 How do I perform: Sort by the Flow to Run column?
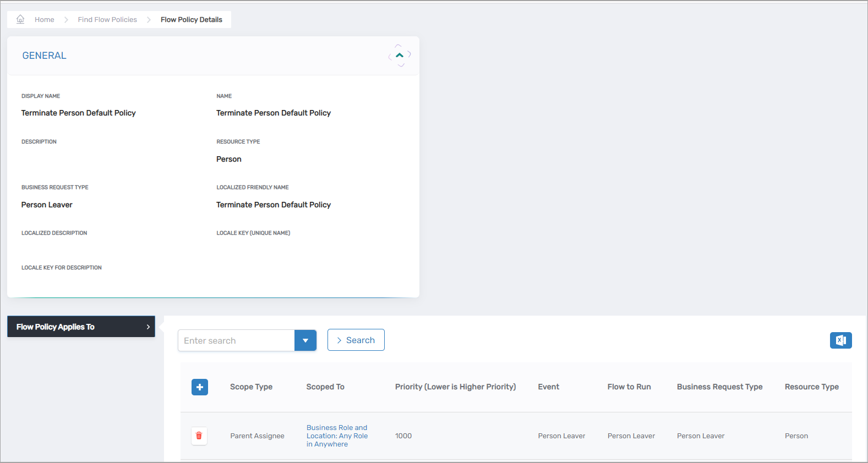tap(629, 387)
